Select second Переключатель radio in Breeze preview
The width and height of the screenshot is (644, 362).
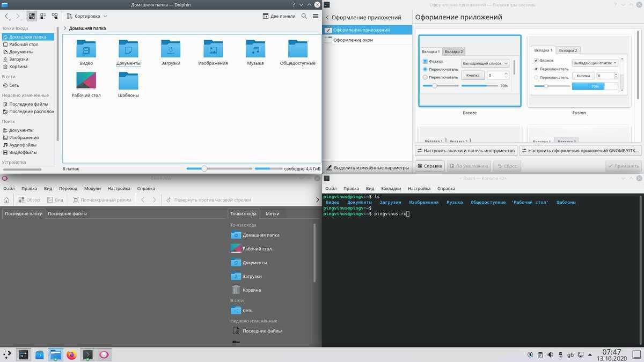(425, 77)
